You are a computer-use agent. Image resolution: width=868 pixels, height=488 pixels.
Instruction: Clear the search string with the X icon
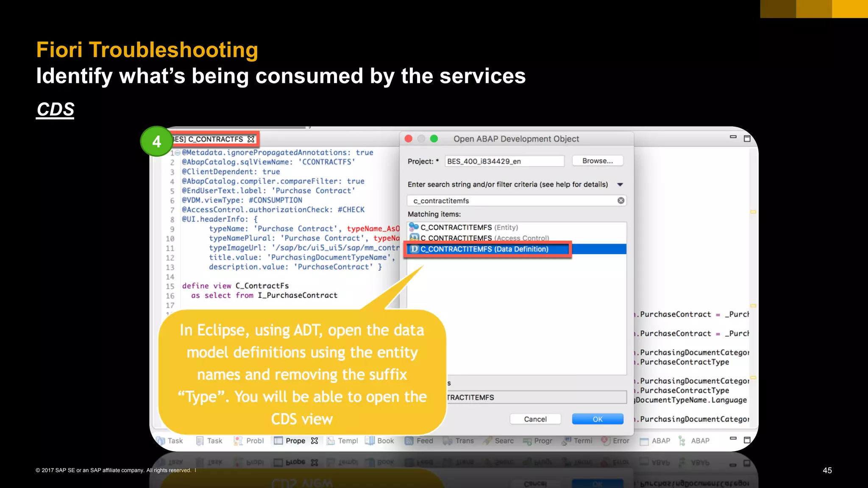point(621,200)
